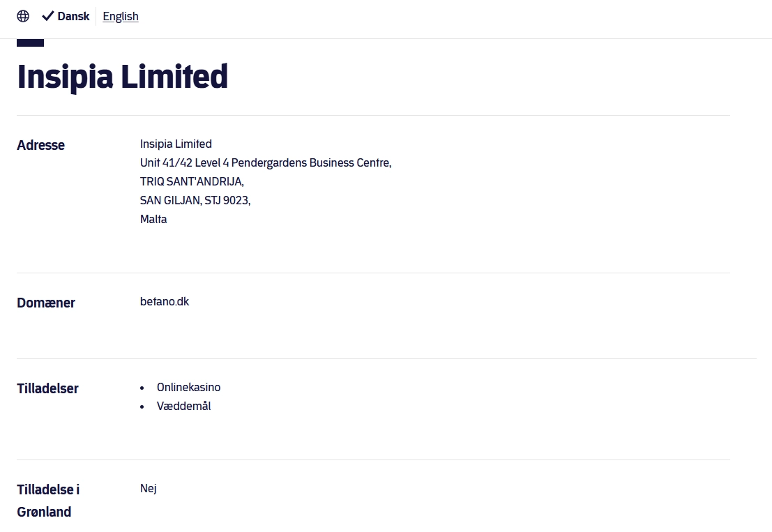Click the Onlinekasino permit item
Viewport: 772px width, 532px height.
pyautogui.click(x=188, y=387)
